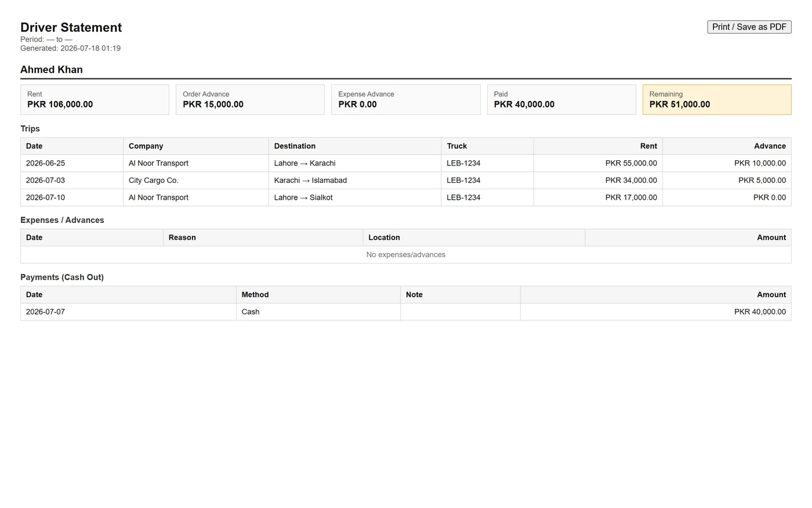Click the Method column header in Payments
Image resolution: width=812 pixels, height=508 pixels.
pos(318,295)
